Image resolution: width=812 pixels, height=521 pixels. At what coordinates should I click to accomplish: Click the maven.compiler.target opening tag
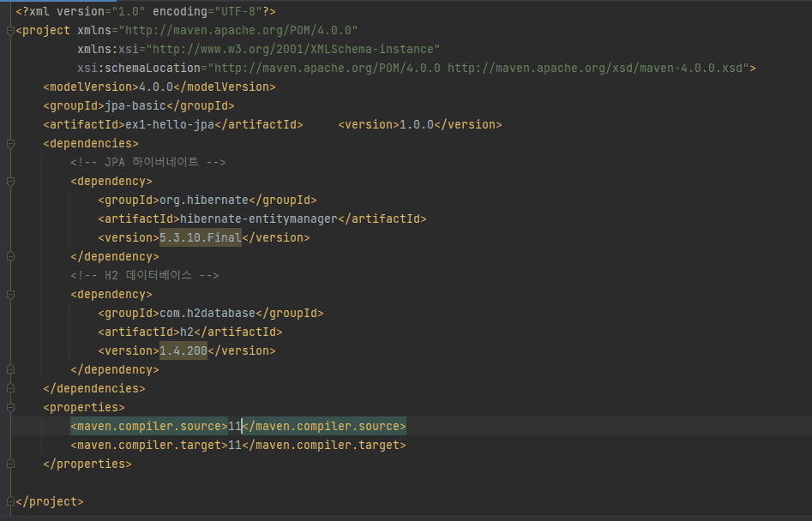(148, 446)
